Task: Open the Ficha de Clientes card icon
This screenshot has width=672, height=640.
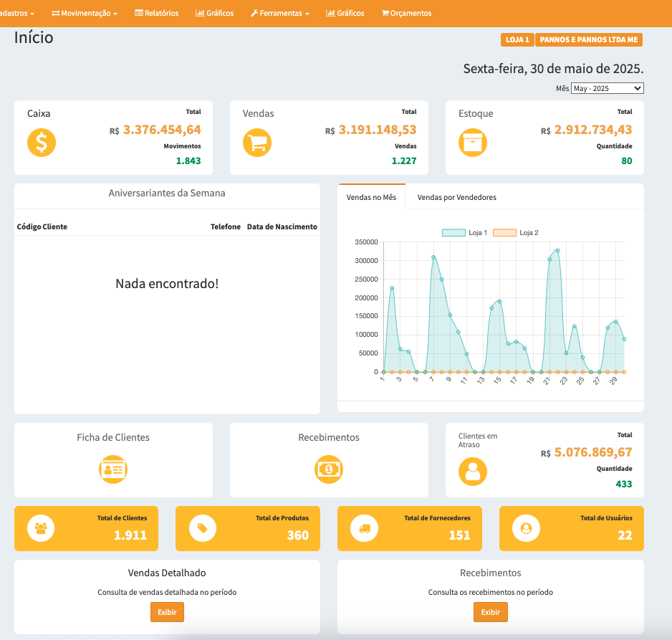Action: [113, 469]
